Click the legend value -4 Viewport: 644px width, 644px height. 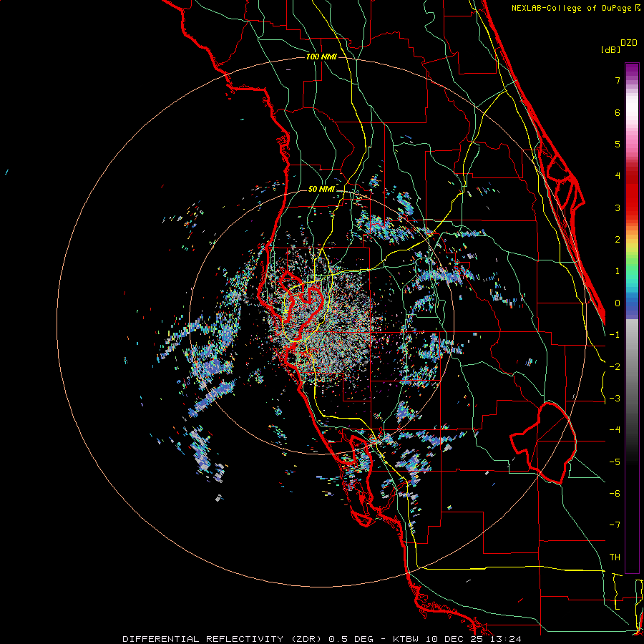(x=615, y=430)
